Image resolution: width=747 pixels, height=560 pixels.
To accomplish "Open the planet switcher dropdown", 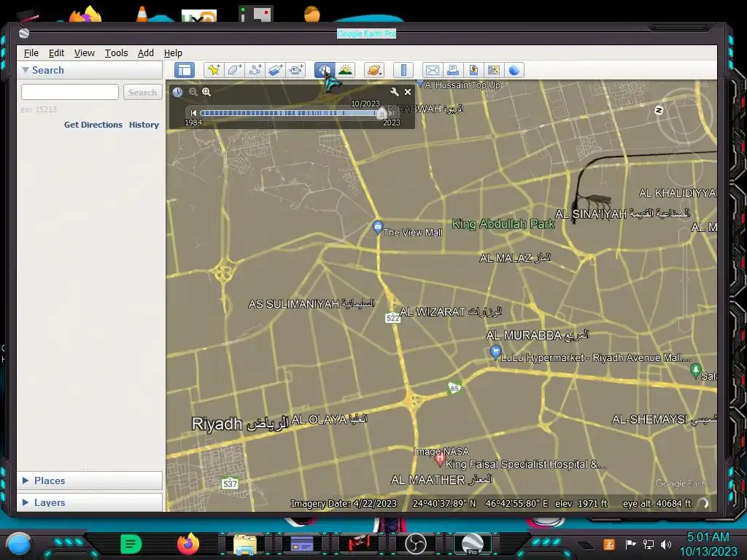I will pos(374,71).
